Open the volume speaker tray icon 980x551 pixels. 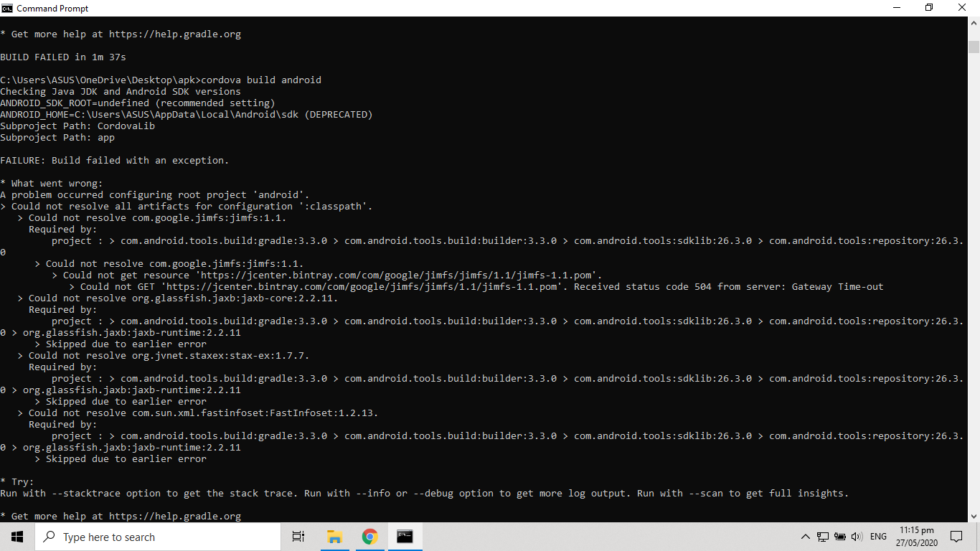tap(857, 537)
